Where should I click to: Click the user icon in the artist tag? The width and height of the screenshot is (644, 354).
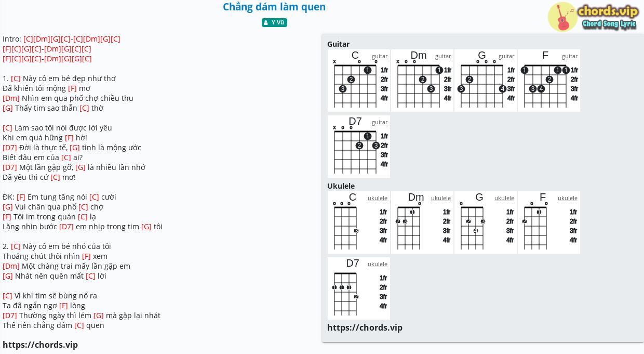tap(266, 22)
